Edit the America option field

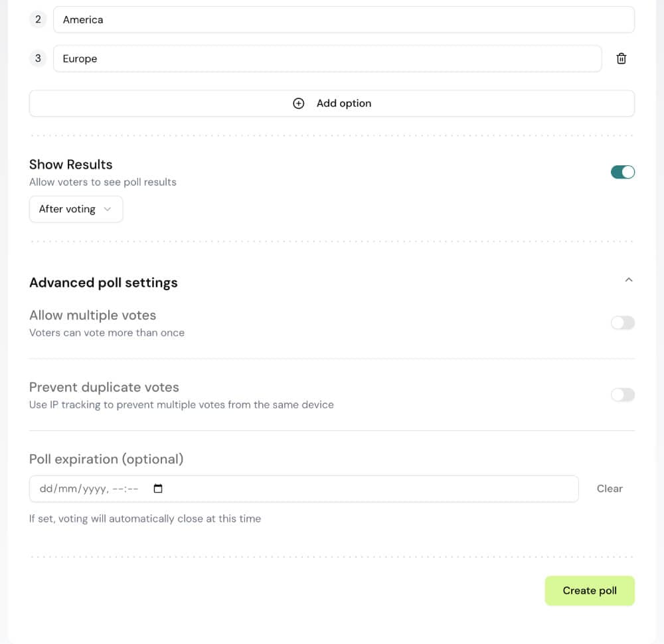[x=344, y=19]
